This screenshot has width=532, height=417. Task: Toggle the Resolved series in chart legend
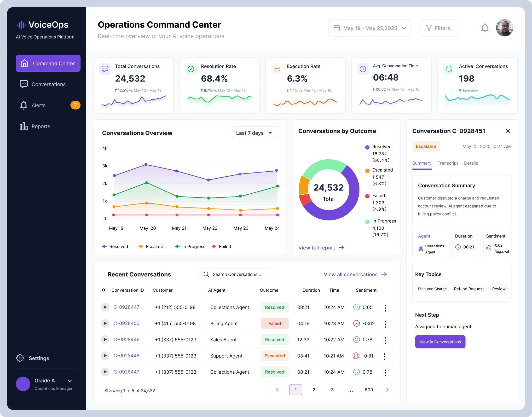(115, 247)
